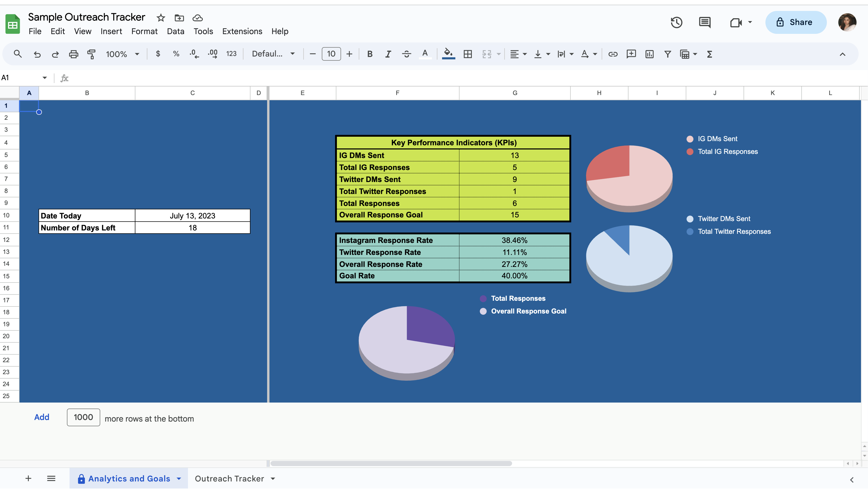Viewport: 868px width, 489px height.
Task: Increase font size with plus button
Action: pos(349,54)
